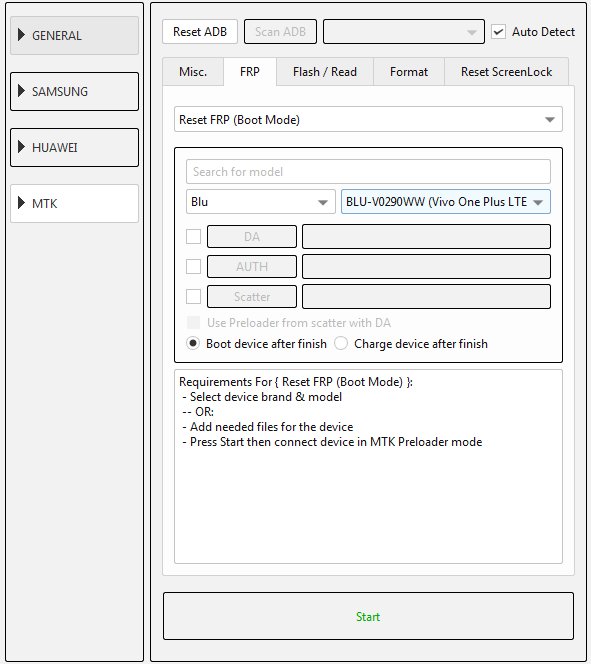Expand the GENERAL section triangle
The width and height of the screenshot is (591, 664).
[21, 35]
